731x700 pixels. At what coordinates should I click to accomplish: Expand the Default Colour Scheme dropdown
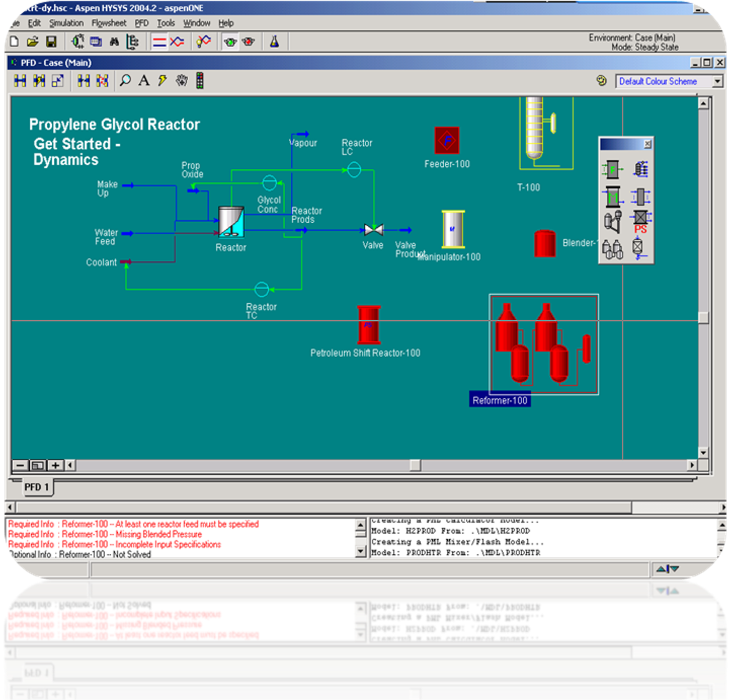tap(717, 82)
